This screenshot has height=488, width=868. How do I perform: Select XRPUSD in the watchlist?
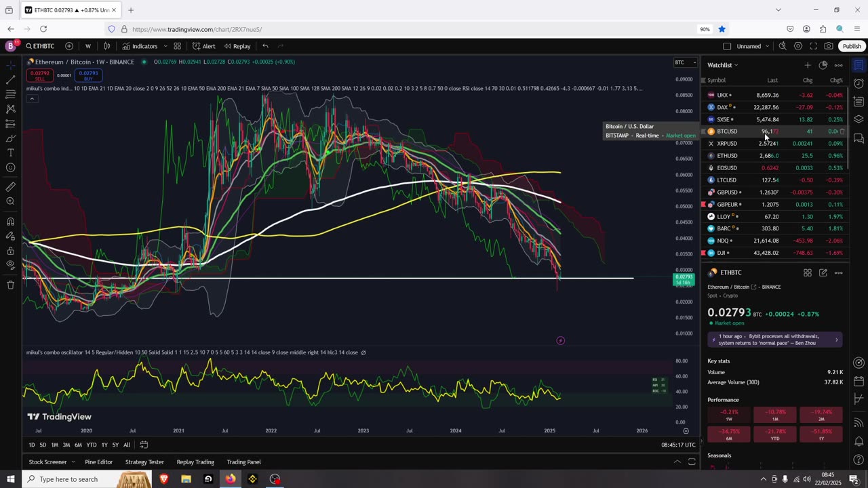[774, 144]
